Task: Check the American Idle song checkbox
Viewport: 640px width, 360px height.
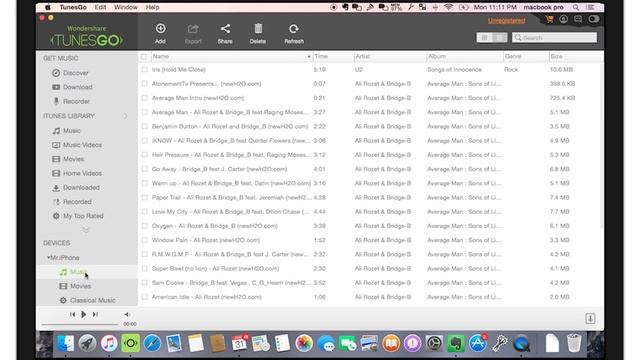Action: coord(144,297)
